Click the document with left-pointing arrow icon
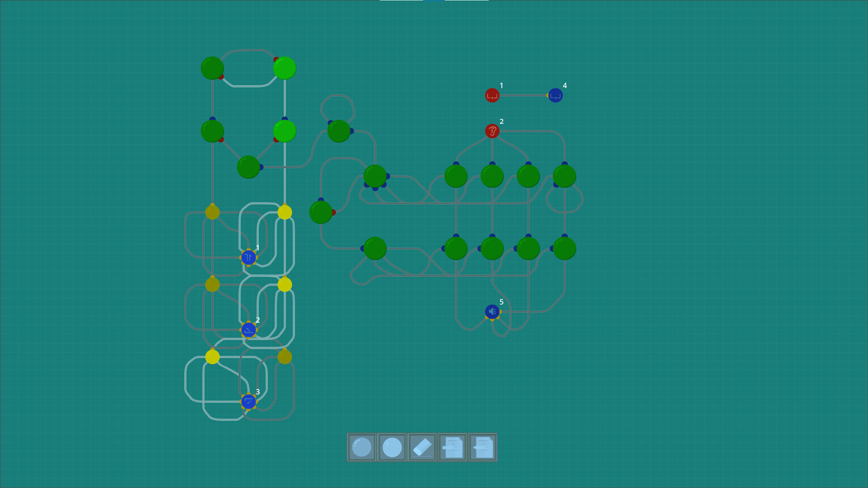The image size is (868, 488). click(x=483, y=447)
